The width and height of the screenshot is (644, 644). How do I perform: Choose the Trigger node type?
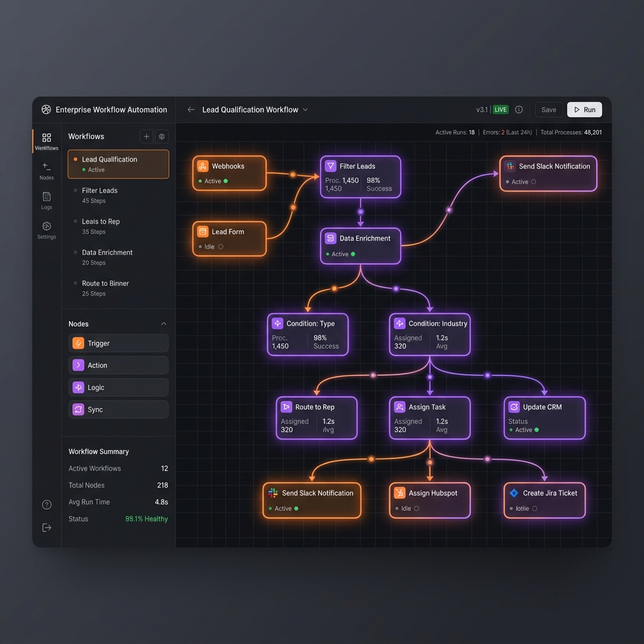[x=118, y=343]
